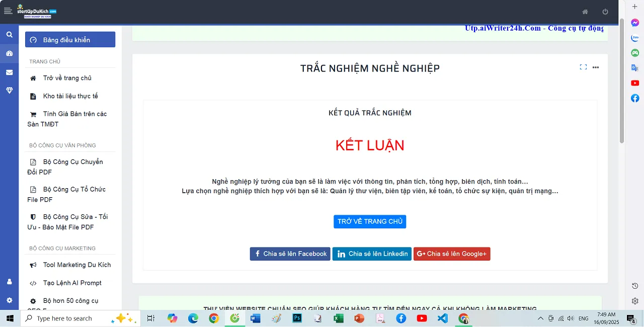
Task: Focus the Type here to search box
Action: (80, 318)
